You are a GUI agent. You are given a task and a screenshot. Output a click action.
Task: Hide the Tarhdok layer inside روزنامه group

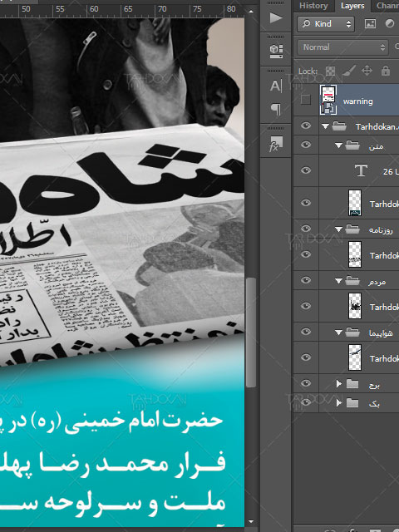click(306, 254)
